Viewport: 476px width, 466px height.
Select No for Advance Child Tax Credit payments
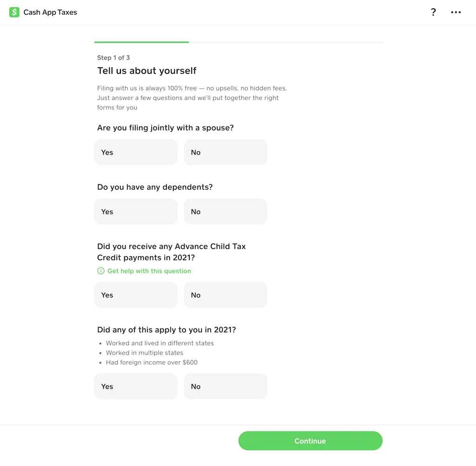pyautogui.click(x=225, y=294)
